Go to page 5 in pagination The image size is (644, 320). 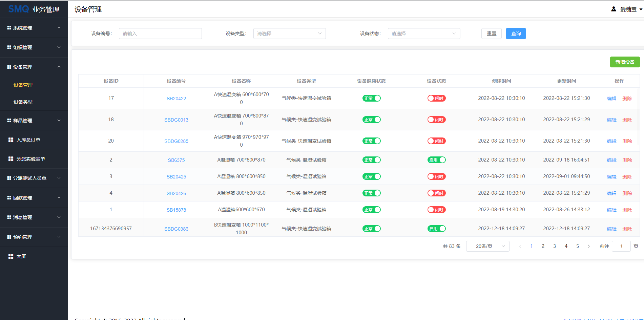(x=578, y=246)
